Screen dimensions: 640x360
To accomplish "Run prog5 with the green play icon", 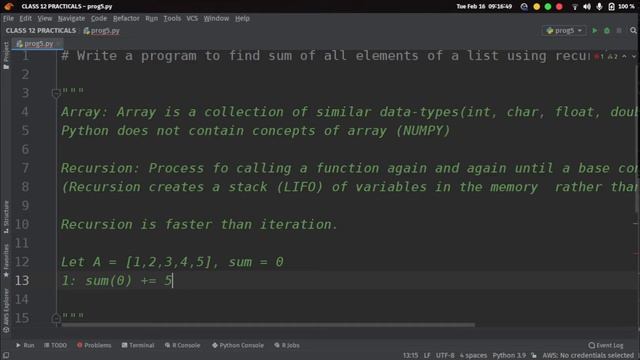I will click(x=595, y=31).
